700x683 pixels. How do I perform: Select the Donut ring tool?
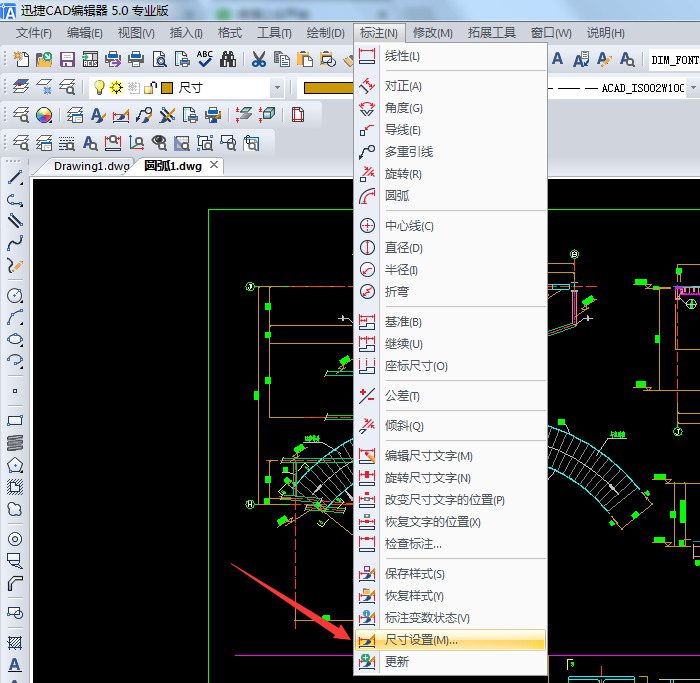coord(15,539)
